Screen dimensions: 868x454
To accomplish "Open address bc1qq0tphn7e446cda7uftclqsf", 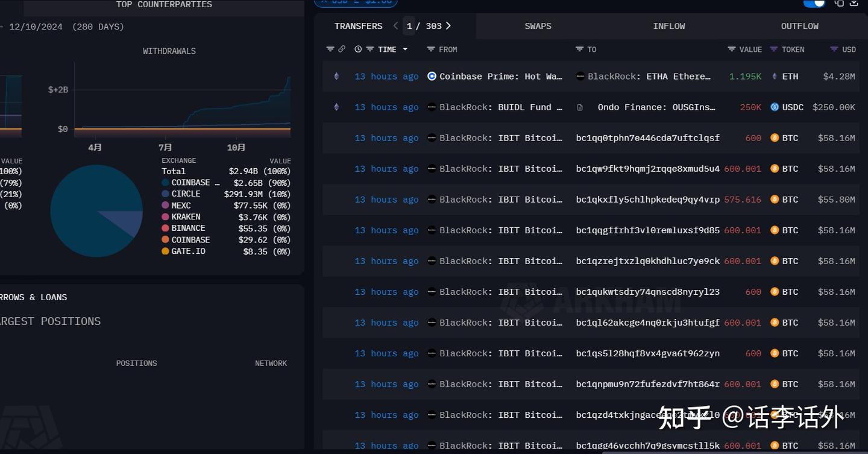I will pyautogui.click(x=648, y=138).
